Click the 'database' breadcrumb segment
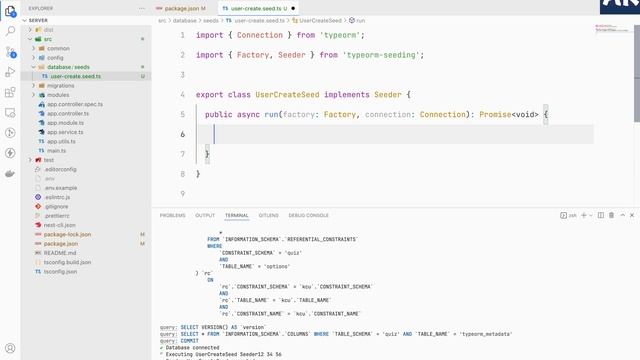This screenshot has height=360, width=640. click(184, 20)
